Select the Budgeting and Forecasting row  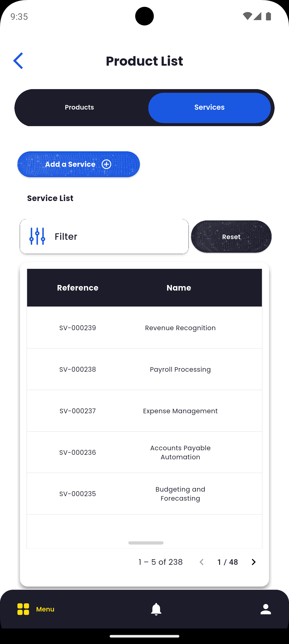(x=180, y=494)
